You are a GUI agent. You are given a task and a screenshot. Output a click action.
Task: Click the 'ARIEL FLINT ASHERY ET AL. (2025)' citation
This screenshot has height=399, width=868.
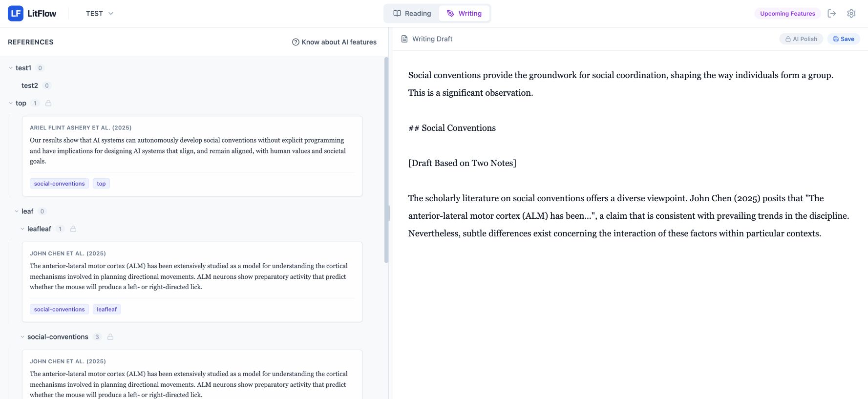tap(81, 128)
